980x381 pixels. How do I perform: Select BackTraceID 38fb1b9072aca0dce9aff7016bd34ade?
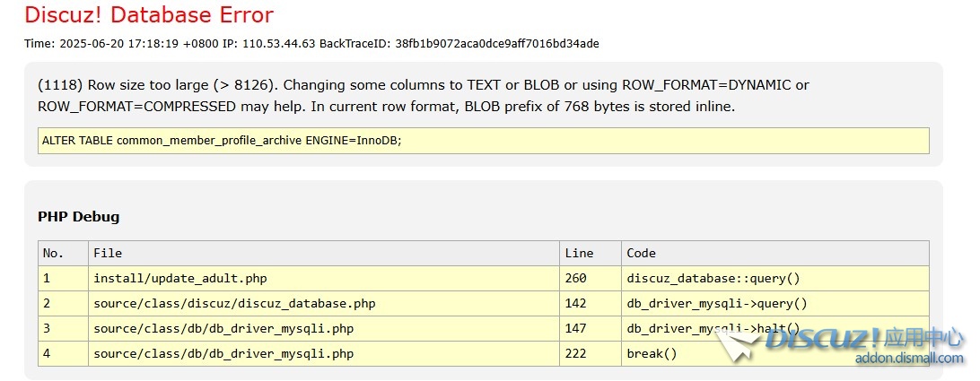(x=459, y=44)
